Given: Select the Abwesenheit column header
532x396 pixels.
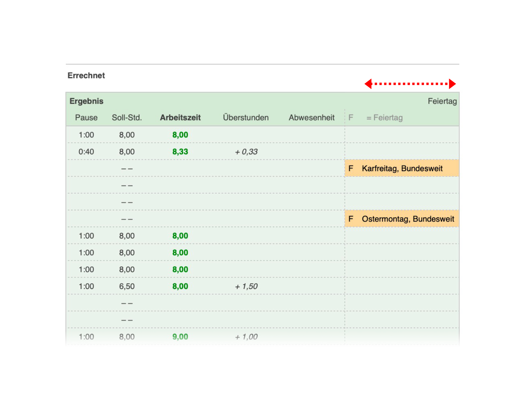Looking at the screenshot, I should pyautogui.click(x=311, y=118).
